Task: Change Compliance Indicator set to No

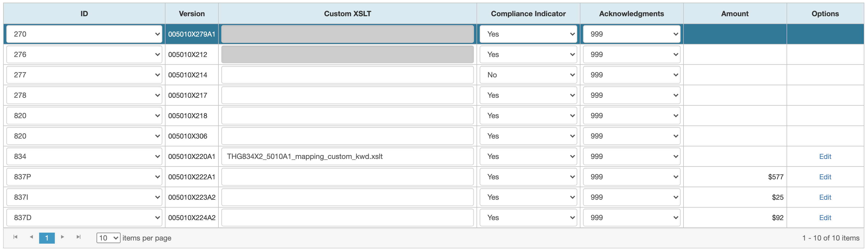Action: [x=528, y=75]
